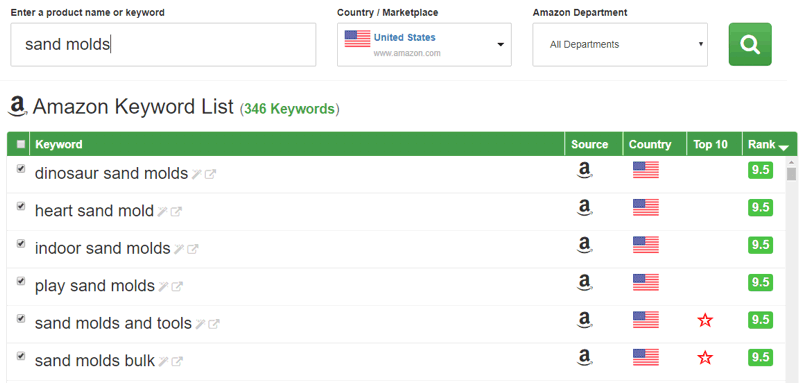Sort by the Keyword column header
Viewport: 800px width, 383px height.
(297, 144)
